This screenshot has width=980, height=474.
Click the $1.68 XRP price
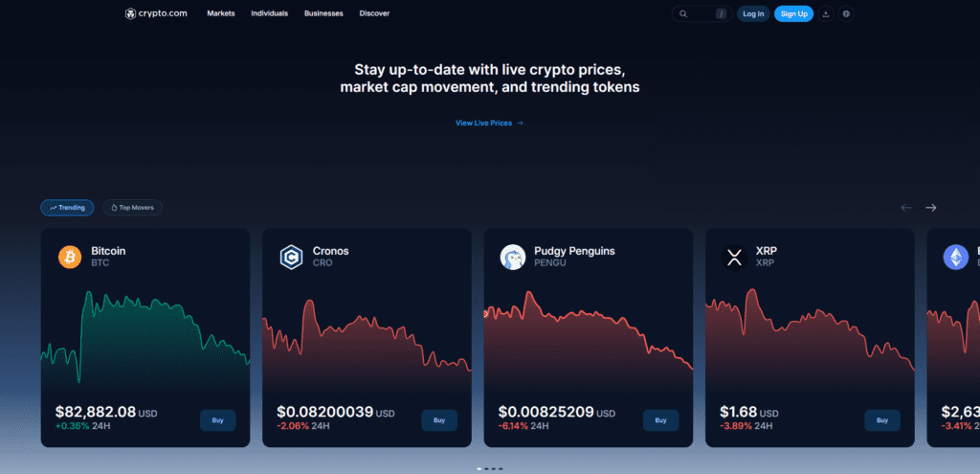tap(738, 412)
